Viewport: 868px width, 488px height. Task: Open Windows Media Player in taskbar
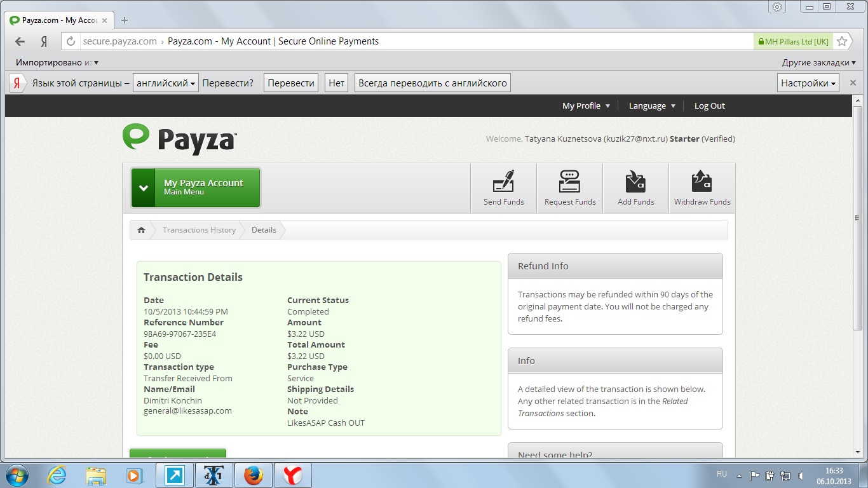[x=134, y=475]
